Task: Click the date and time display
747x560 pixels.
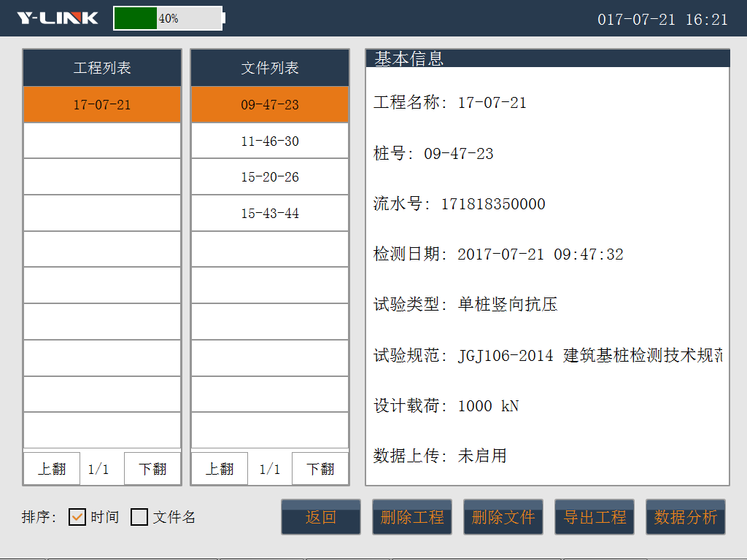Action: pos(662,20)
